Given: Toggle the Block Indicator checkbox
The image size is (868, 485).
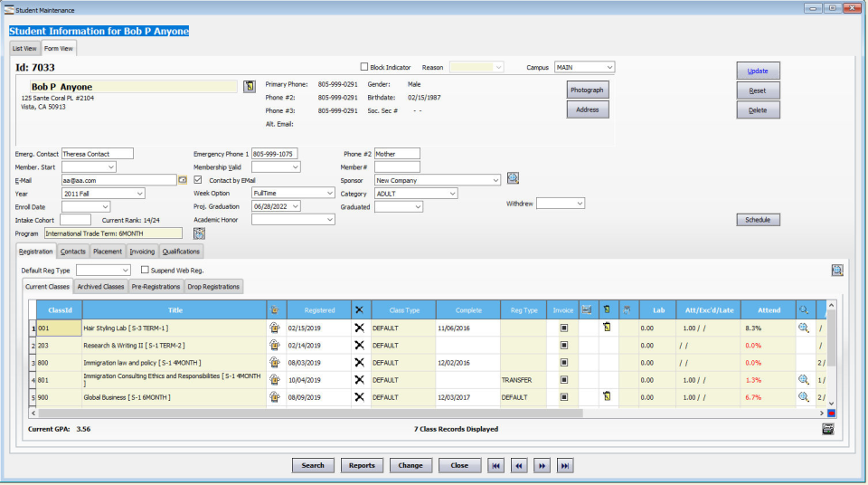Looking at the screenshot, I should (x=364, y=67).
